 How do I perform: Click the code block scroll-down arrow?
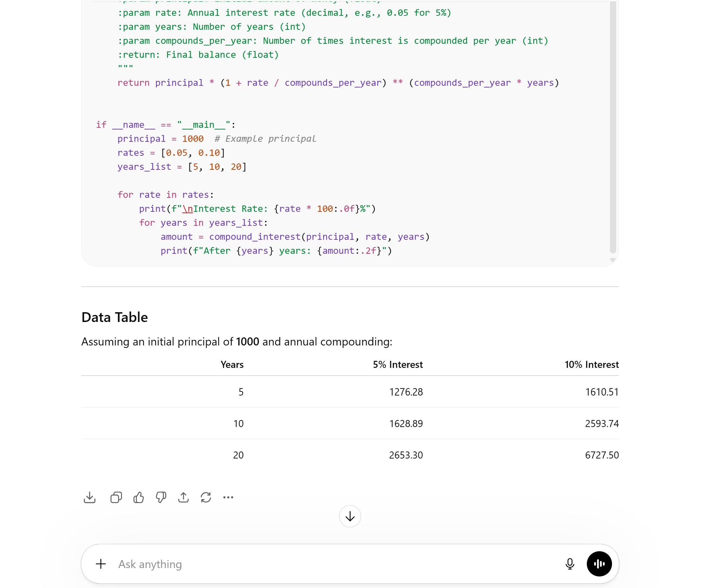tap(613, 260)
